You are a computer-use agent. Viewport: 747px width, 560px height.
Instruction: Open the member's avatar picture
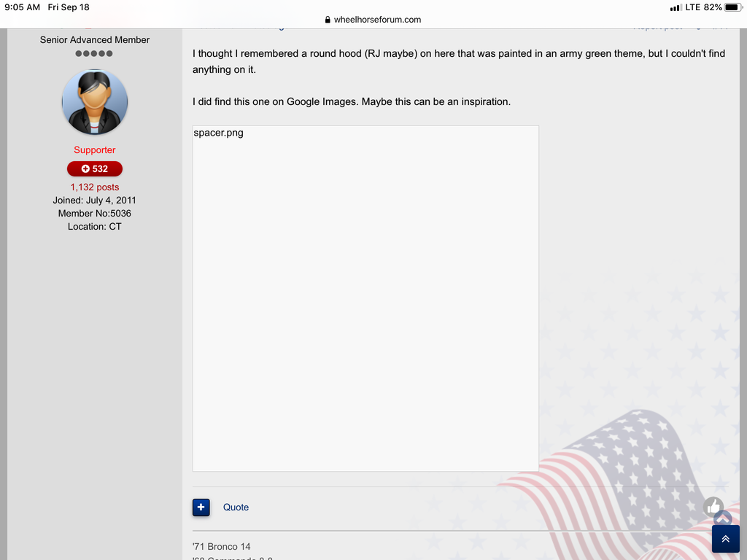tap(95, 102)
